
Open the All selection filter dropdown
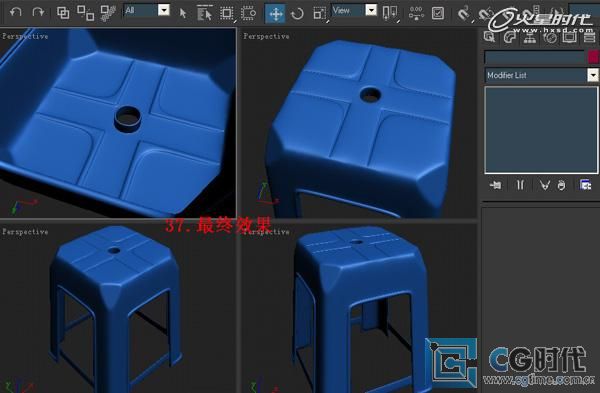pyautogui.click(x=164, y=10)
